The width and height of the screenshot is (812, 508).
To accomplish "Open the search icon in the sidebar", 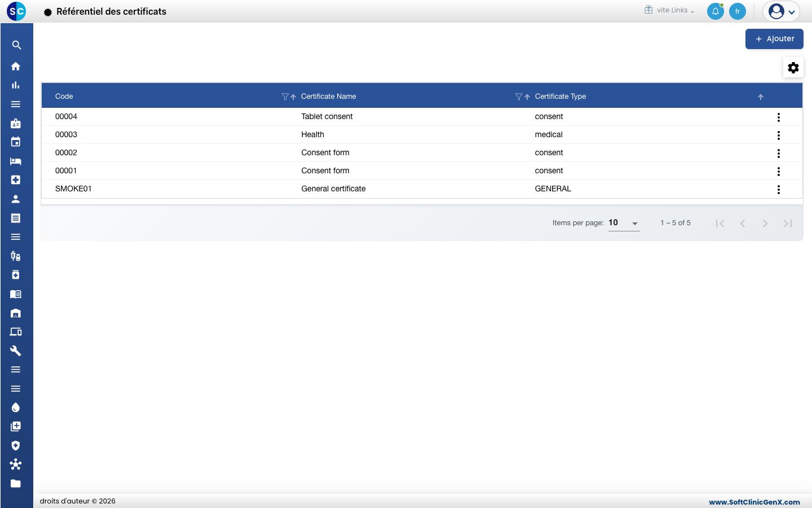I will pos(16,45).
